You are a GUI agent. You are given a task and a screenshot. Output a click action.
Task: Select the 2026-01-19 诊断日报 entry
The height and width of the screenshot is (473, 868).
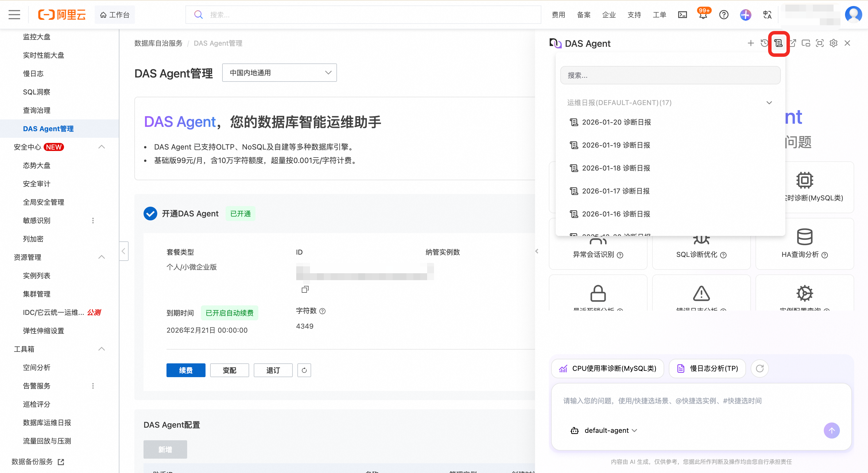pyautogui.click(x=616, y=145)
